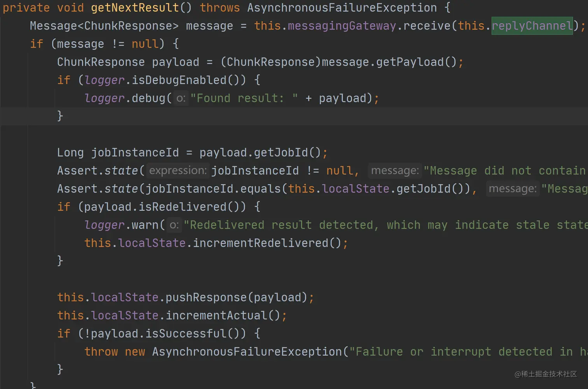Click incrementActual() call
The image size is (588, 389).
[x=223, y=315]
